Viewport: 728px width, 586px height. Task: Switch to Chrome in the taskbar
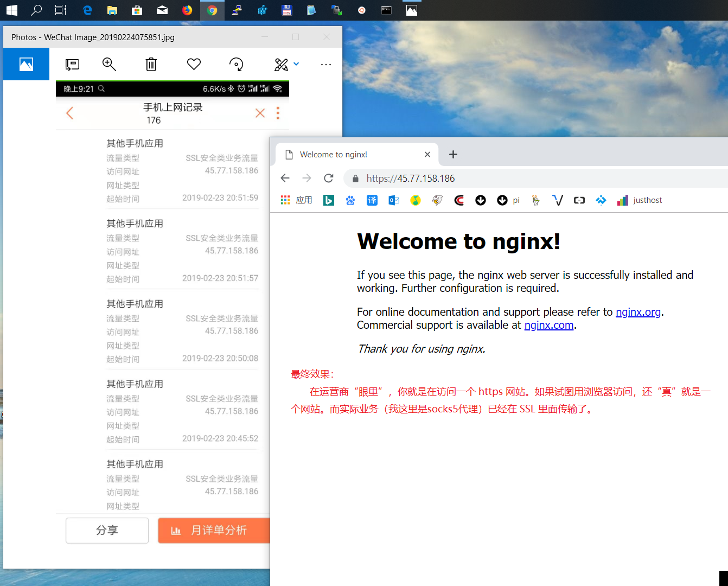tap(212, 10)
